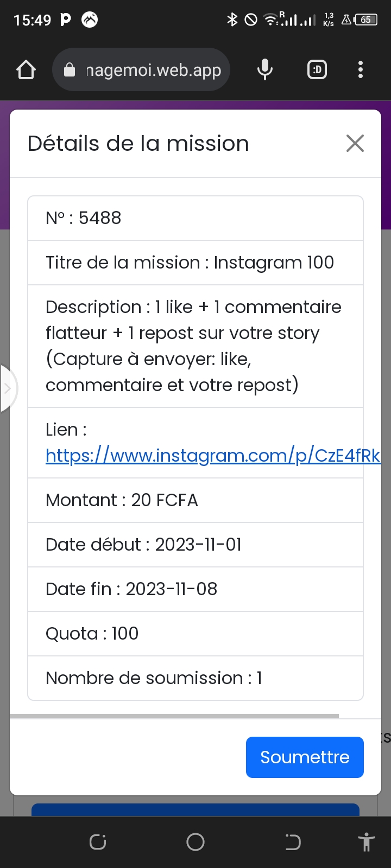Select the Montant 20 FCFA row
The width and height of the screenshot is (391, 868).
195,500
